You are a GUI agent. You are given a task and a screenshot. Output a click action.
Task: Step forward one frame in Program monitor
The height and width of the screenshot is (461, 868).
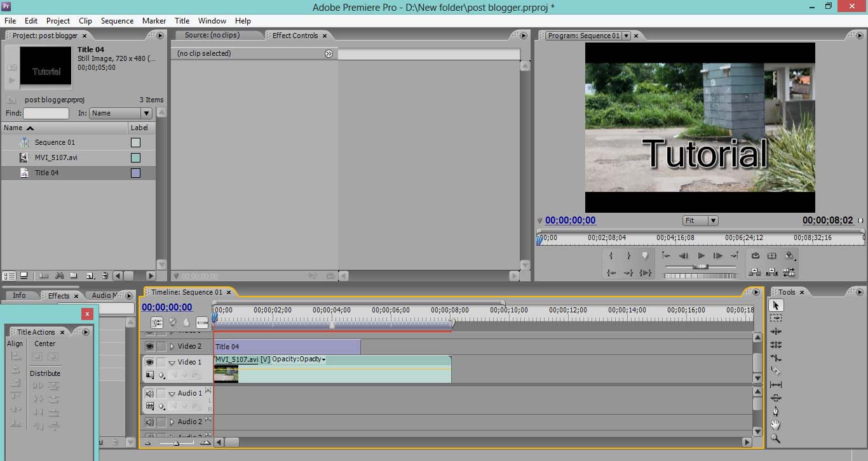(x=718, y=255)
